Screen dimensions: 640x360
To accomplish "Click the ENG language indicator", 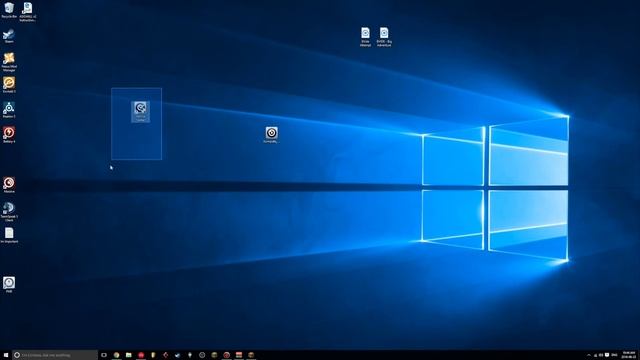I will (x=614, y=355).
